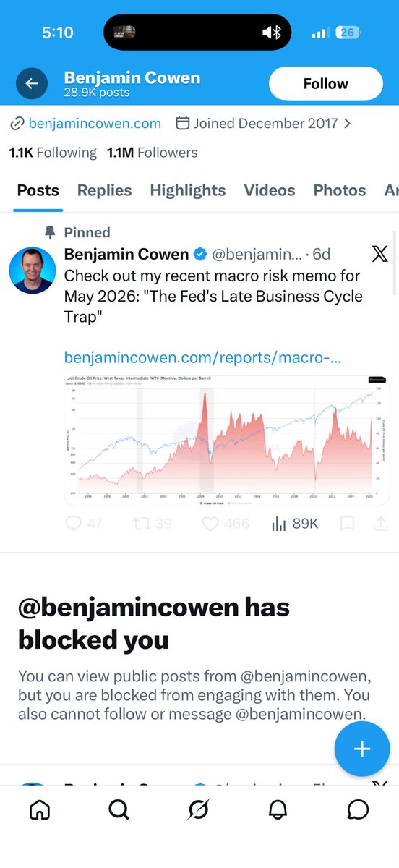399x868 pixels.
Task: Share the pinned post
Action: point(380,523)
